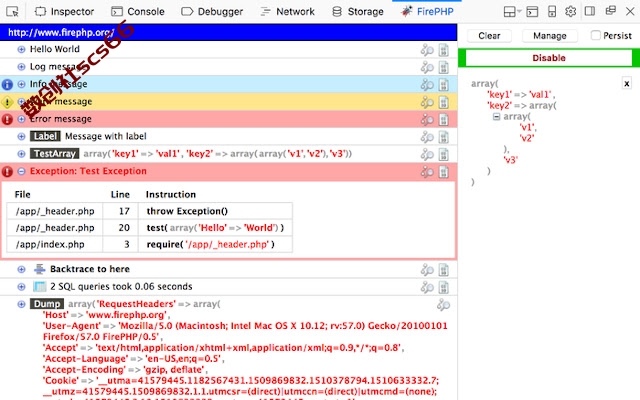Click file icon on Error message row
Viewport: 640px width, 400px height.
pos(444,120)
